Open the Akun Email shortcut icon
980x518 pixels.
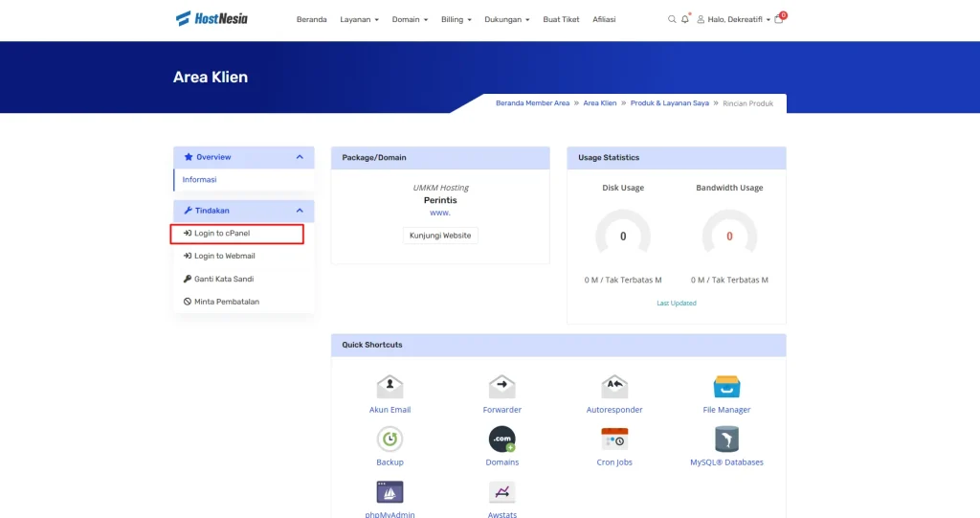pos(390,387)
